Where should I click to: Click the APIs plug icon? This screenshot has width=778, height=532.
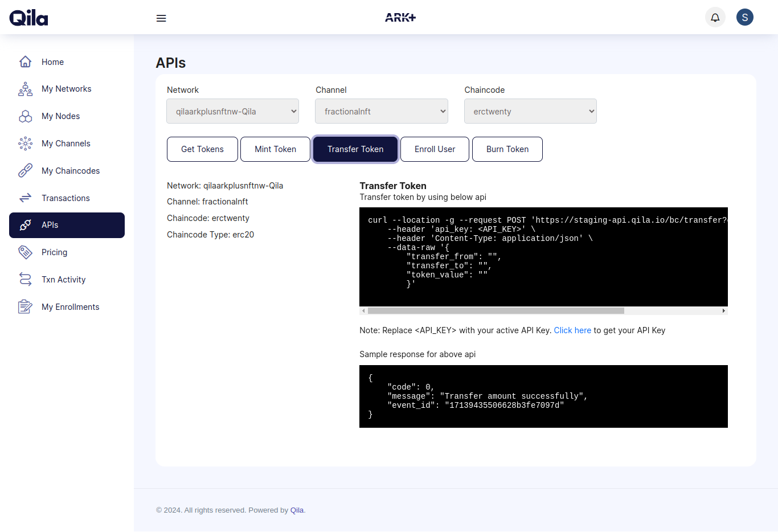[25, 225]
